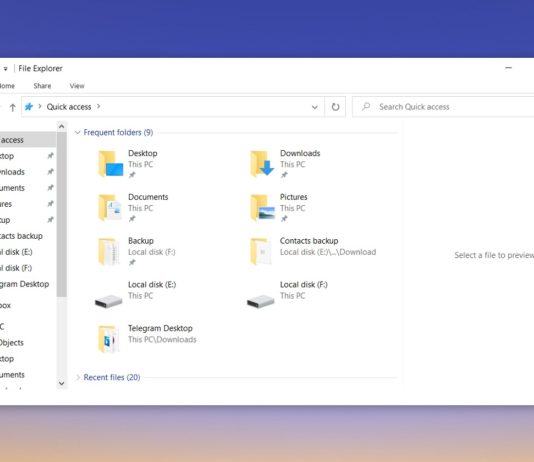Click the refresh button beside the address bar
This screenshot has height=462, width=534.
coord(335,107)
